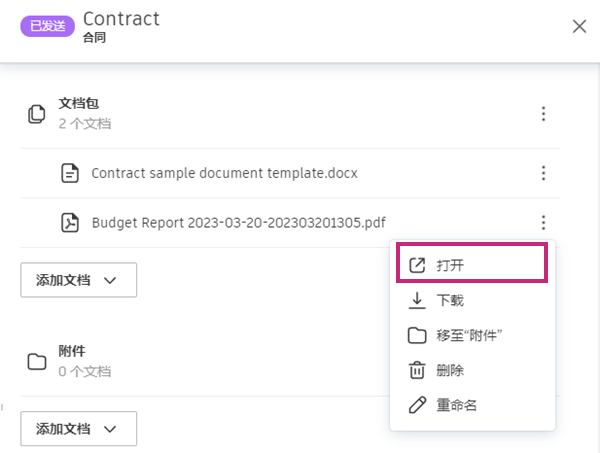Open Contract sample document template.docx
This screenshot has width=600, height=453.
point(224,173)
